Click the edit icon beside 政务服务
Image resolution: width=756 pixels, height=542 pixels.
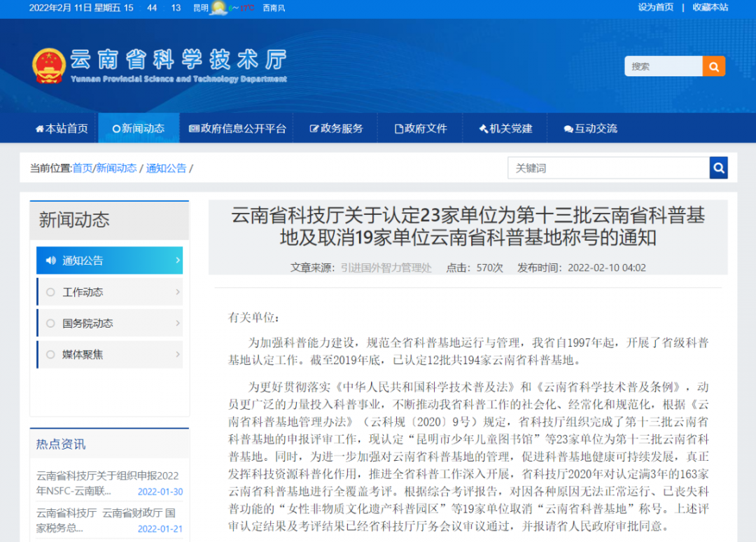[x=314, y=129]
